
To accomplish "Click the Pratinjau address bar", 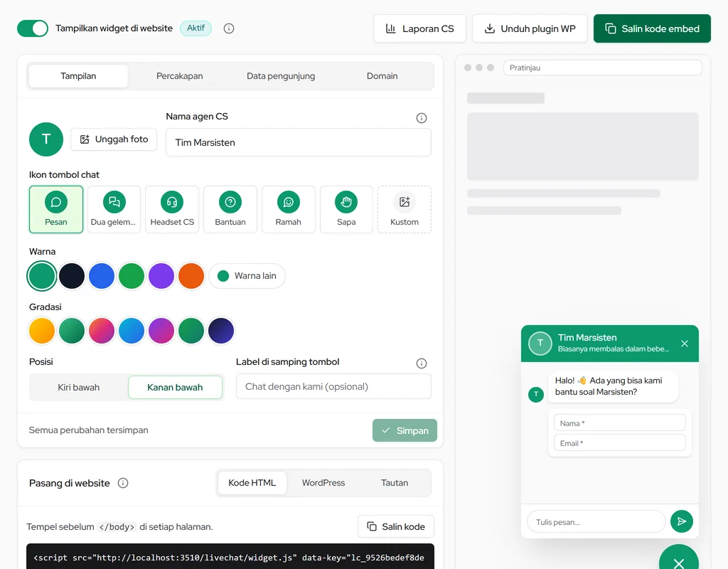I will [x=603, y=68].
